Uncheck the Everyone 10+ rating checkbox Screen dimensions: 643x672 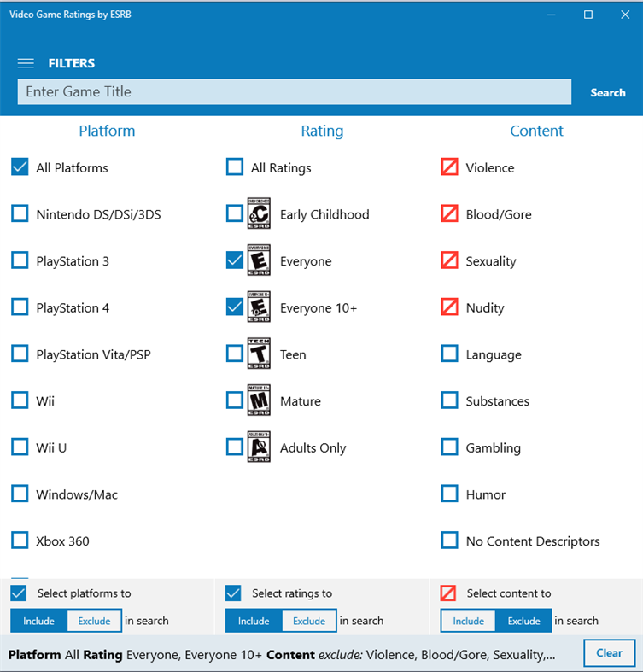click(x=235, y=307)
